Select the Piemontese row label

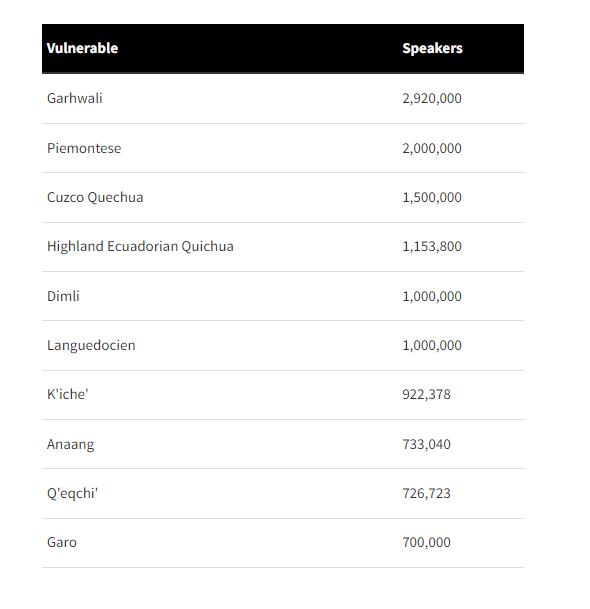pos(84,148)
